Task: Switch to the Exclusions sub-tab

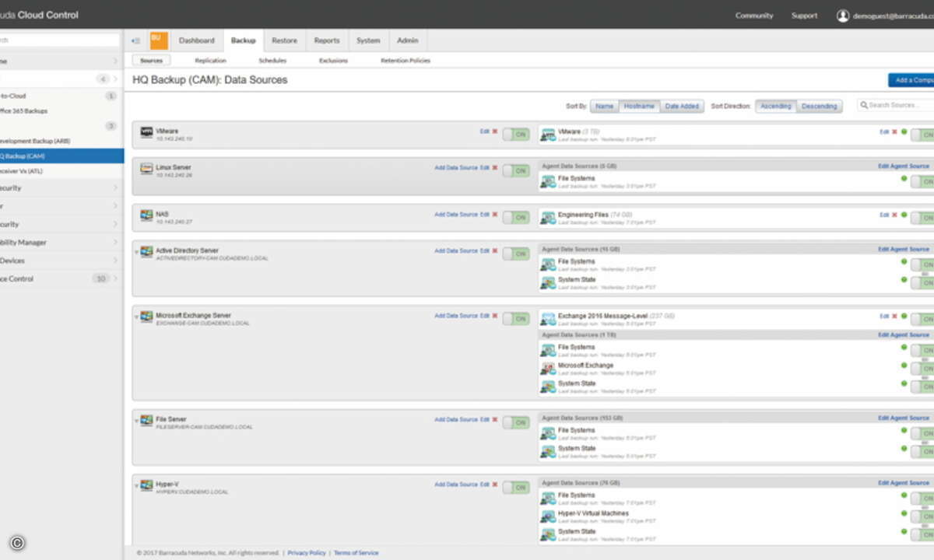Action: pos(333,61)
